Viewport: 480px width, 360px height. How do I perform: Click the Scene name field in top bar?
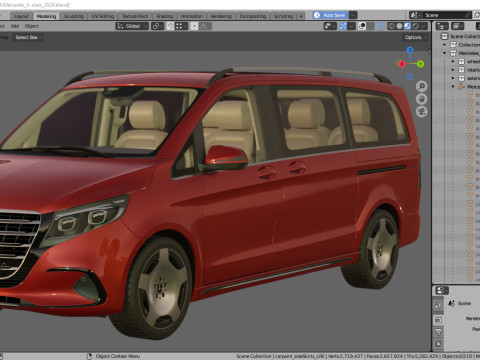coord(443,15)
